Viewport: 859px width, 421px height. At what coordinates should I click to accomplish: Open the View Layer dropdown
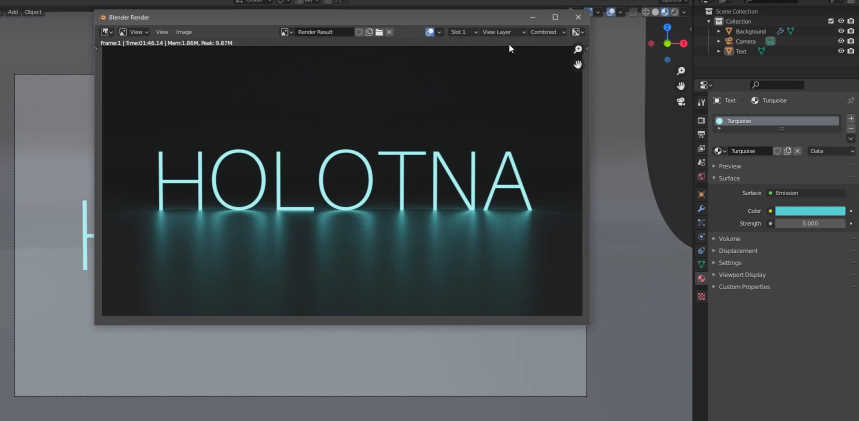[x=503, y=32]
